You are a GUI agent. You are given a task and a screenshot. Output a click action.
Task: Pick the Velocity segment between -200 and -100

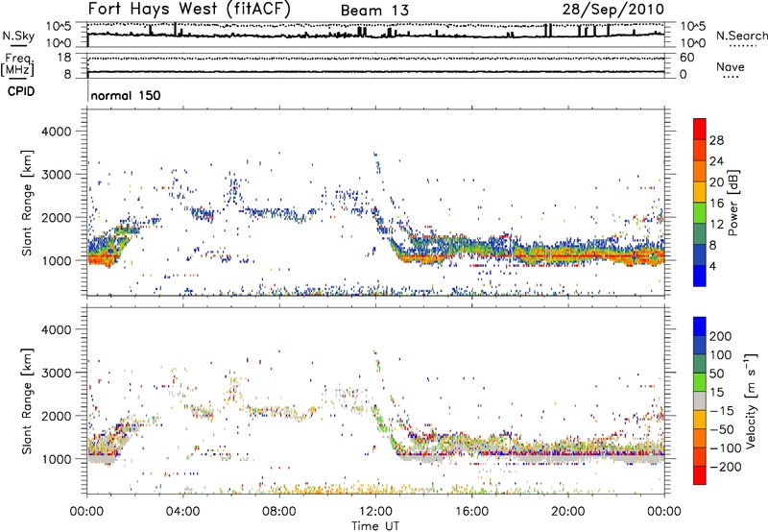point(700,456)
